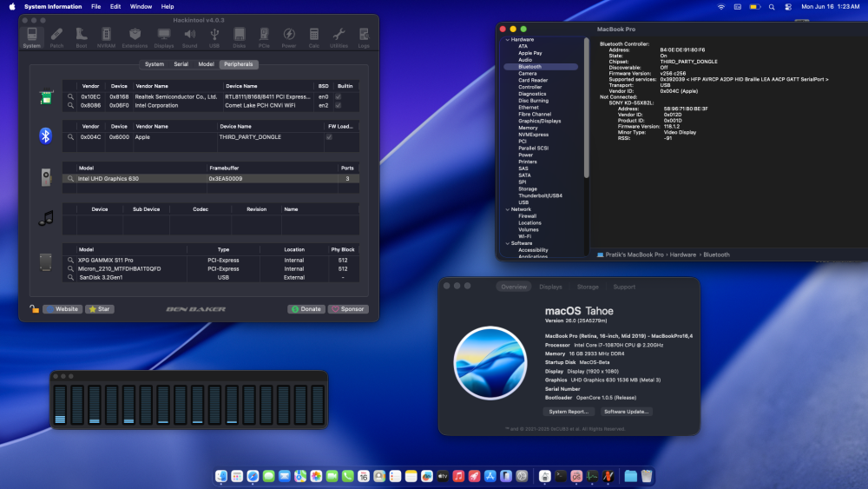Click the Star button in Hackintool

coord(100,309)
